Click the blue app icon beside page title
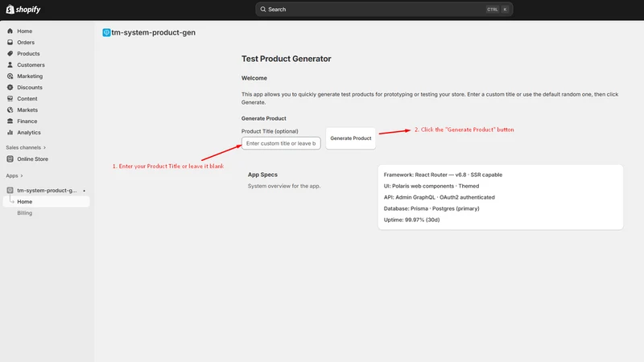The image size is (644, 362). (106, 32)
